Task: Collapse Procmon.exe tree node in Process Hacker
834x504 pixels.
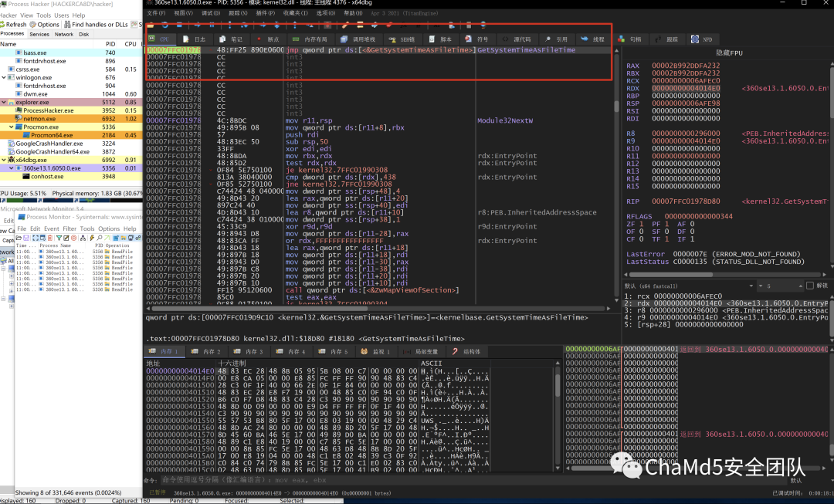Action: 11,127
